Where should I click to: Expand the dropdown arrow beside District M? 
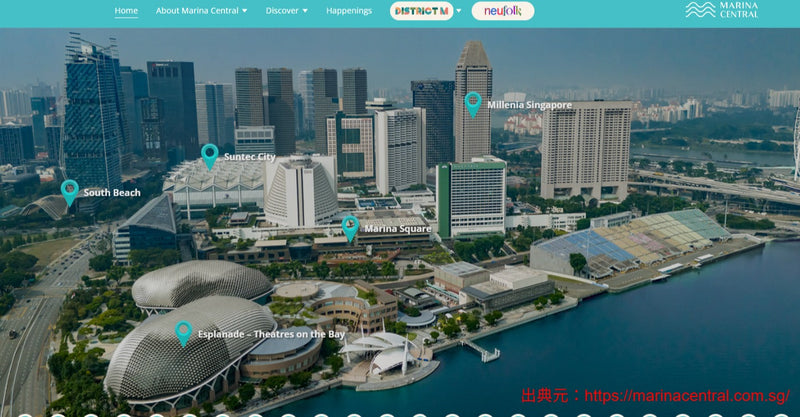459,11
